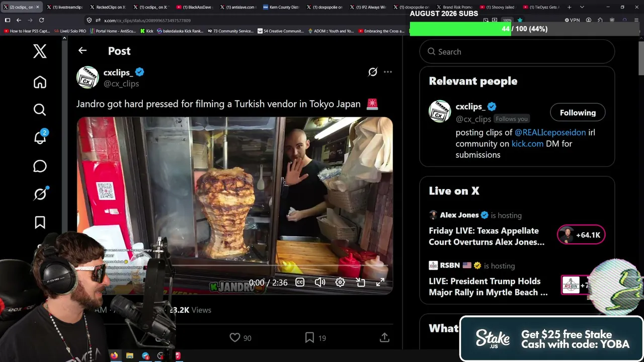Open the kick.com link in the bio
Image resolution: width=644 pixels, height=362 pixels.
(x=527, y=143)
